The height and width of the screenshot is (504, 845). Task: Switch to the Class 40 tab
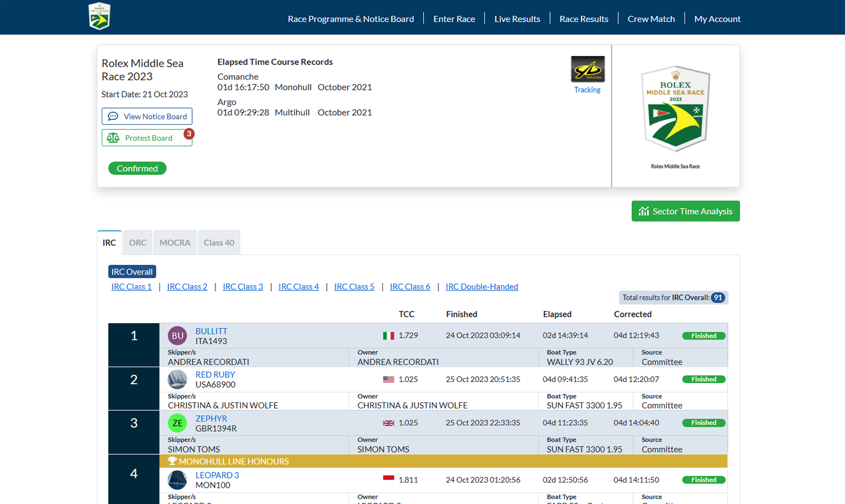[219, 242]
